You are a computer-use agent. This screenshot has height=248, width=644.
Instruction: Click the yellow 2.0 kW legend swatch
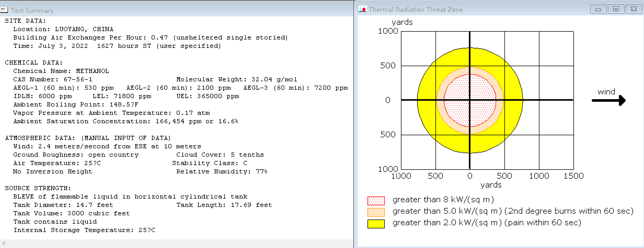pyautogui.click(x=376, y=224)
